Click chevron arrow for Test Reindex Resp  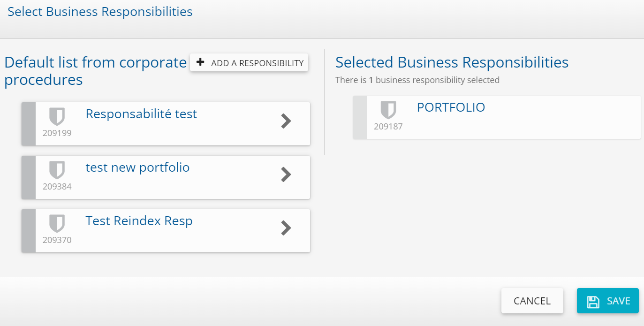[286, 228]
